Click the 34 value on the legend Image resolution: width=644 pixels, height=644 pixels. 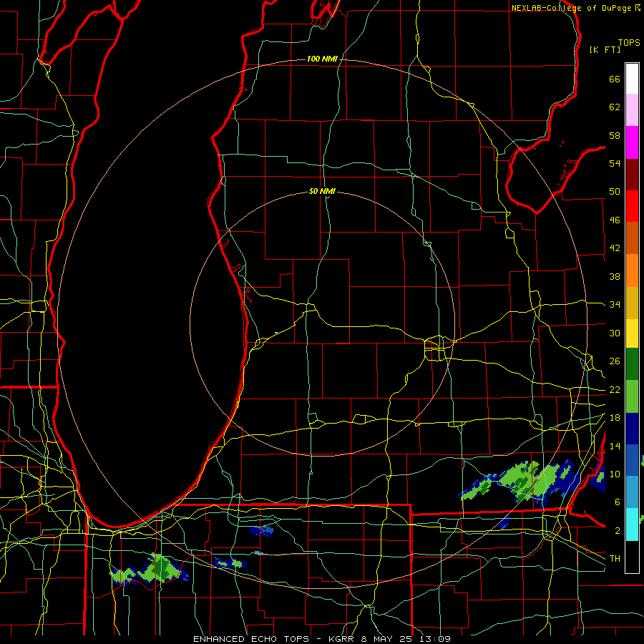pyautogui.click(x=615, y=305)
